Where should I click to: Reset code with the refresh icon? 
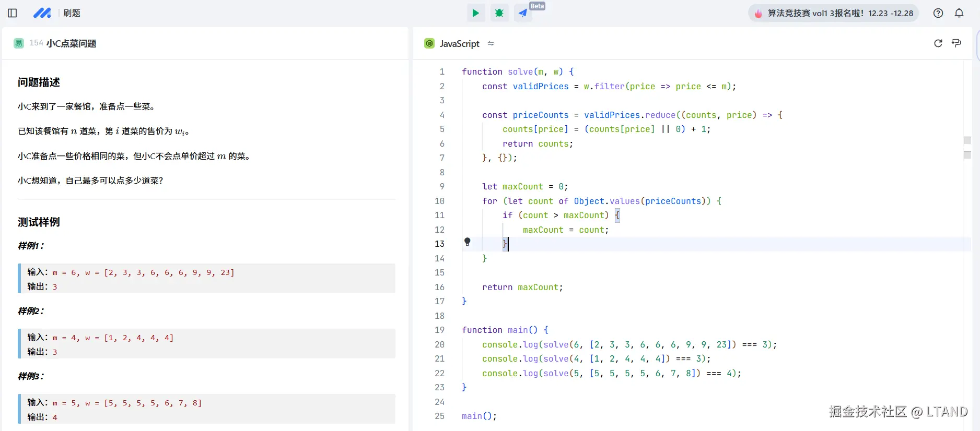[x=938, y=43]
